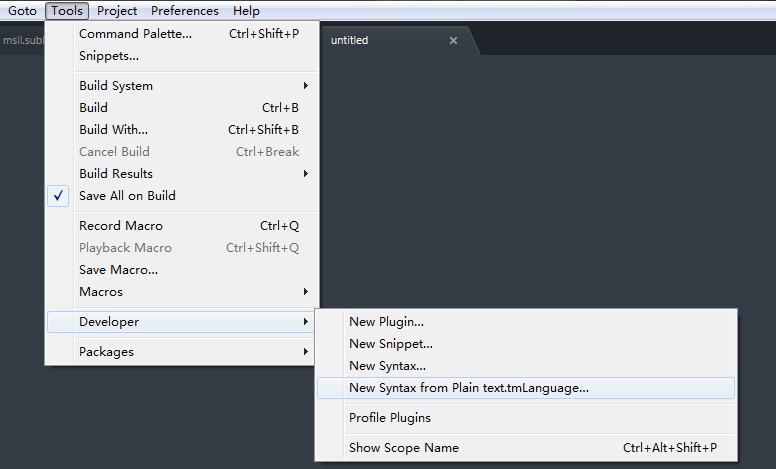This screenshot has width=776, height=469.
Task: Open the Preferences menu
Action: (x=185, y=10)
